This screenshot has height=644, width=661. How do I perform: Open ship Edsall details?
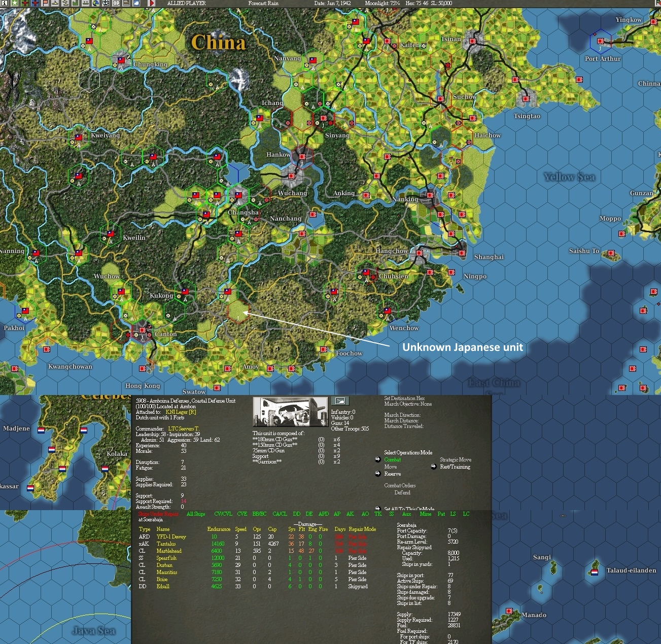(x=163, y=586)
